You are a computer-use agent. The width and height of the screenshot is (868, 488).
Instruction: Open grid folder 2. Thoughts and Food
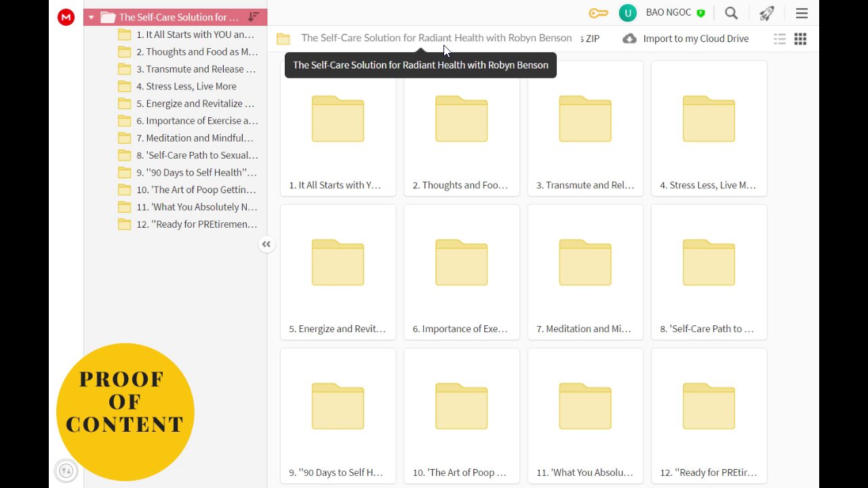coord(462,128)
